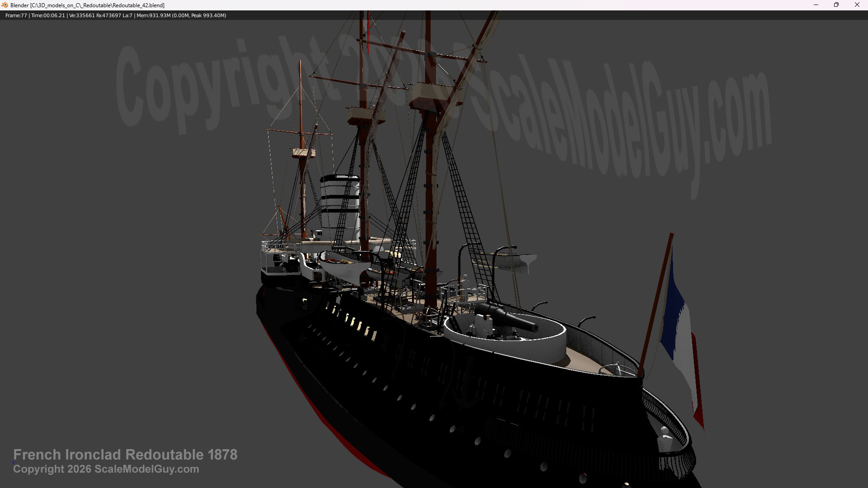Minimize the Blender render window
The height and width of the screenshot is (488, 868).
816,5
